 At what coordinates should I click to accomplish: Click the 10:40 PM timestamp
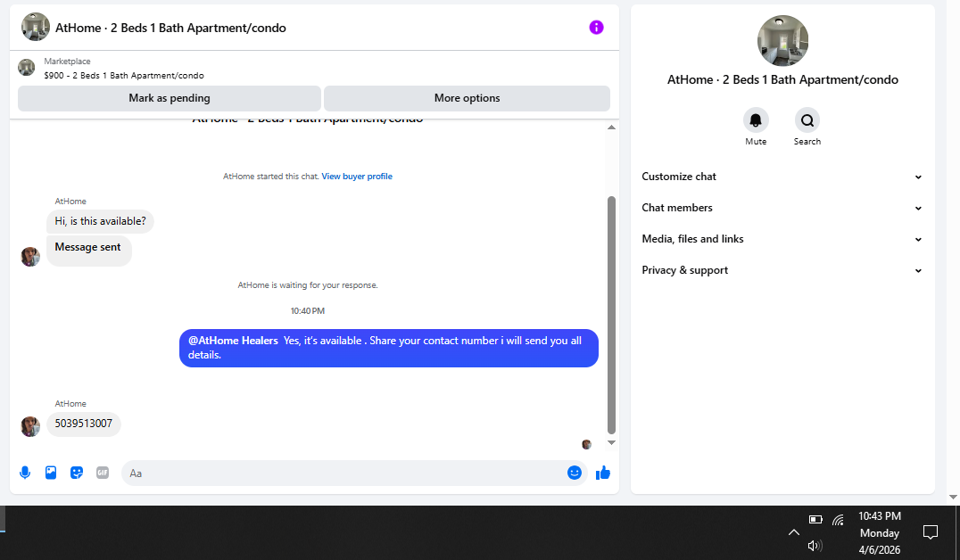[307, 311]
